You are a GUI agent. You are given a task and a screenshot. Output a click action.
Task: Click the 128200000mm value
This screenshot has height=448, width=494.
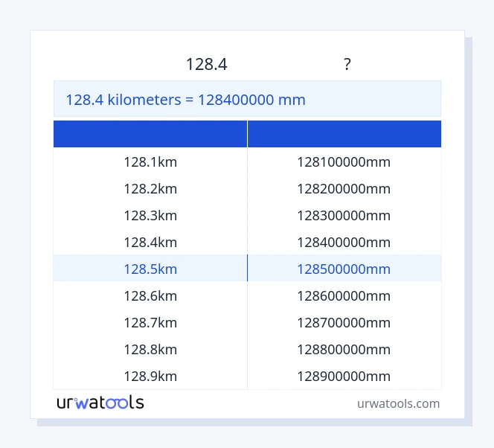[x=344, y=189]
